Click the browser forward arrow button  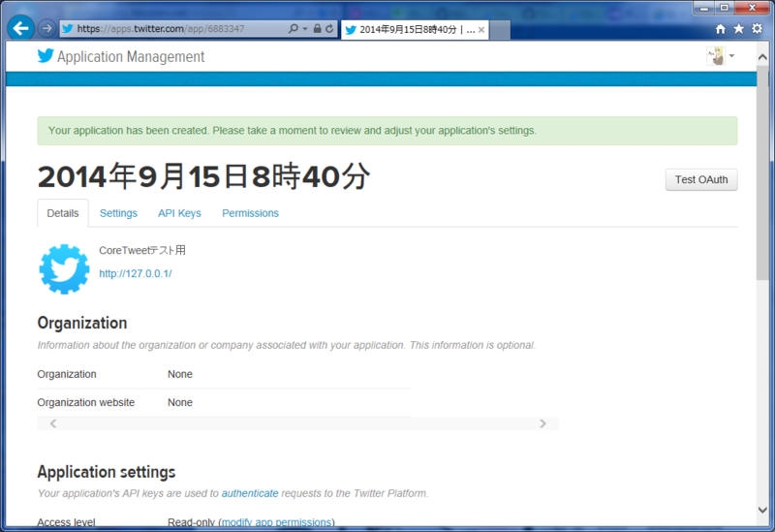(x=46, y=29)
